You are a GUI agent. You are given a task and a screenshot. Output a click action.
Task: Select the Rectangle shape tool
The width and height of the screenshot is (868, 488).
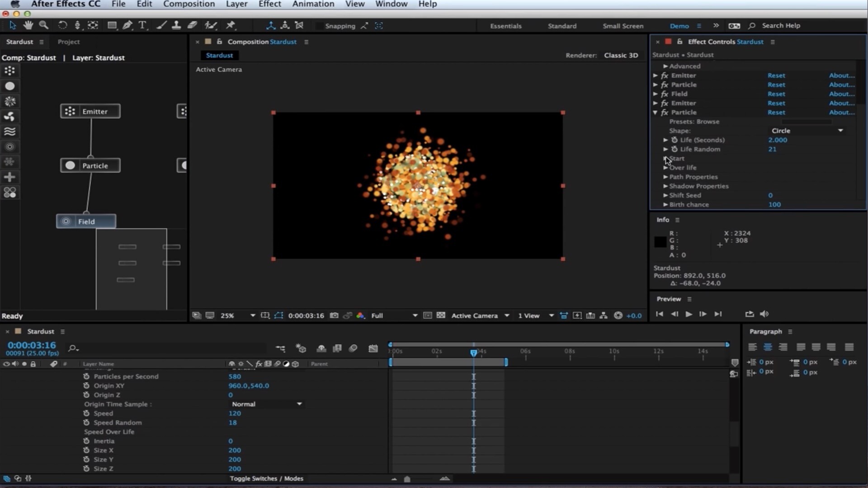[112, 25]
